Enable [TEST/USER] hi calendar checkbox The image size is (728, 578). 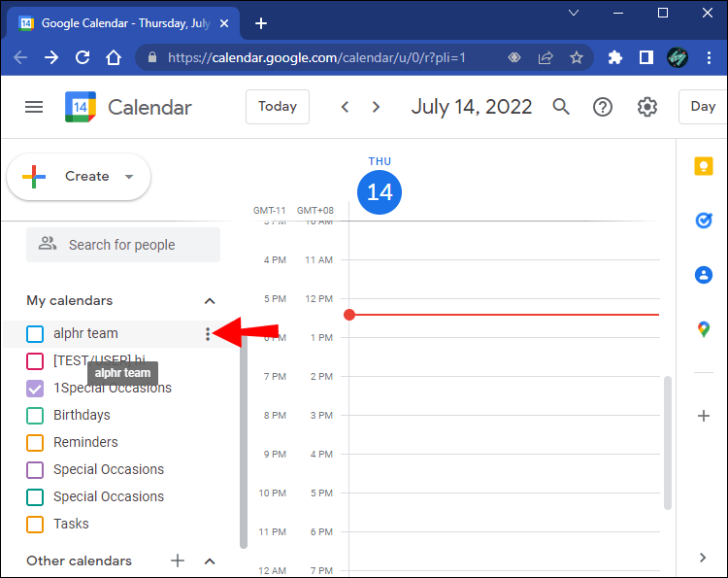point(35,361)
